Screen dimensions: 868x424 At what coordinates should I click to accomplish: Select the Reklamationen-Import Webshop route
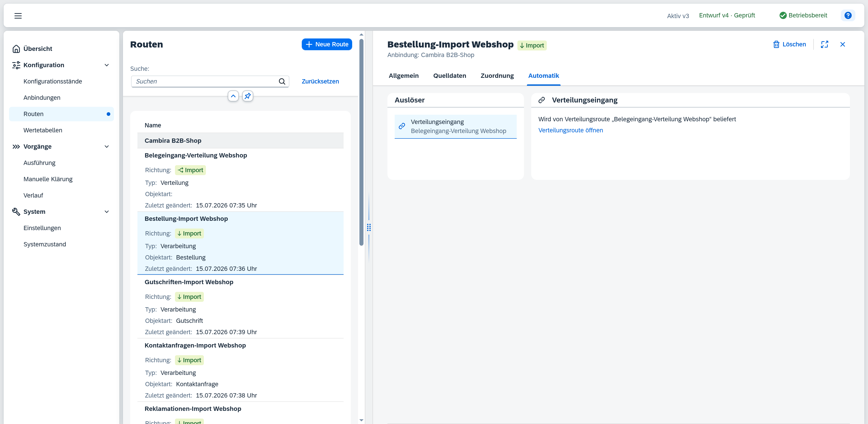[x=240, y=413]
